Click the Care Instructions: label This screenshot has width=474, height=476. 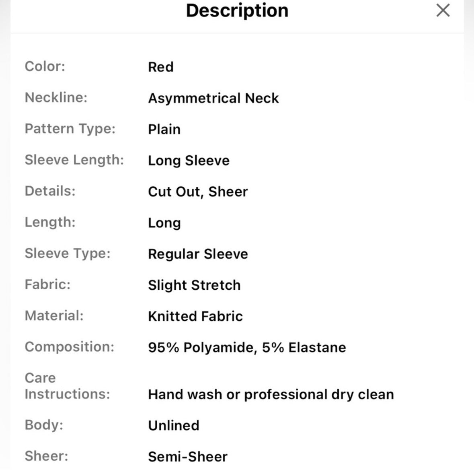point(67,386)
